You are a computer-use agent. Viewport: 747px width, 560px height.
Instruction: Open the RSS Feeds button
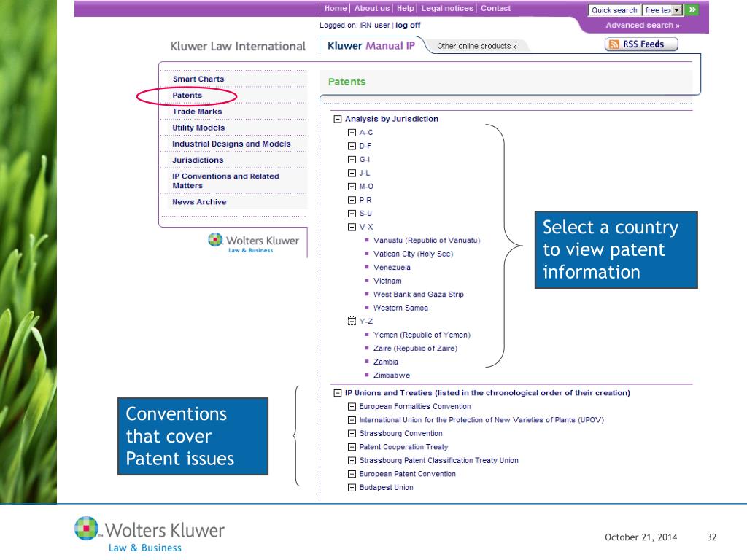click(641, 44)
